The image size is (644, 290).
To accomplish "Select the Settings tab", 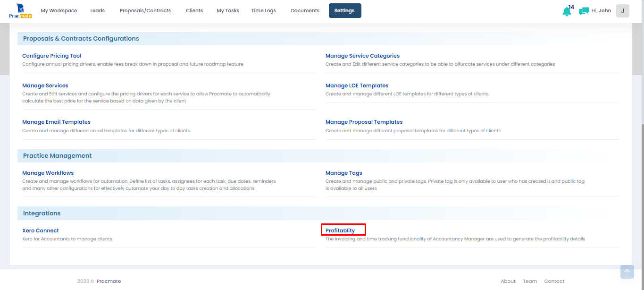I will pos(345,10).
